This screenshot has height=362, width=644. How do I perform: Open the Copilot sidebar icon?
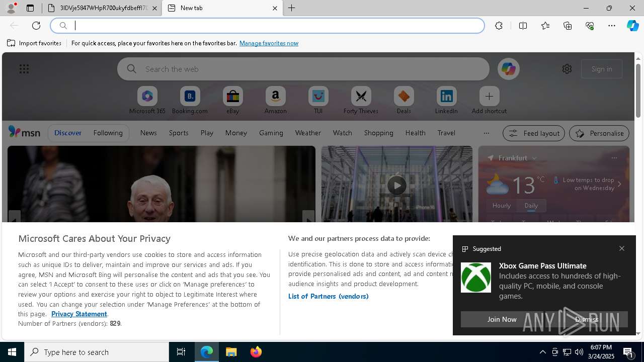point(633,26)
